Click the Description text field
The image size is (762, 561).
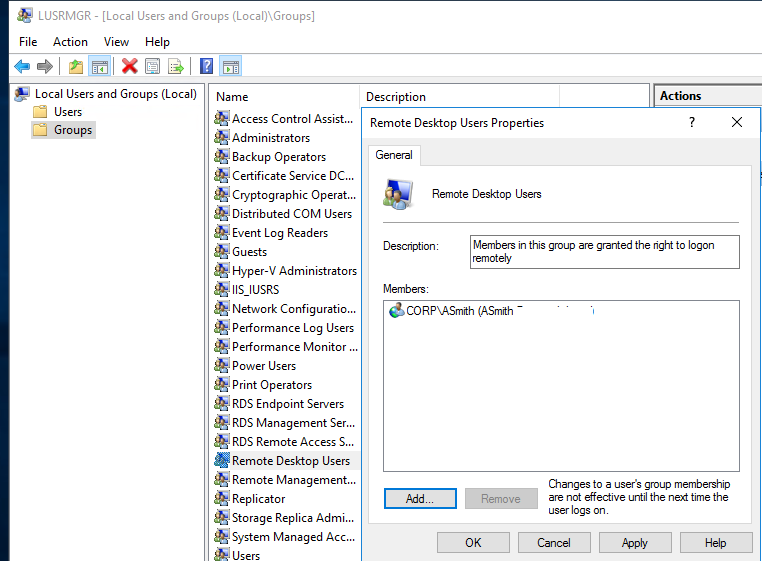pyautogui.click(x=605, y=252)
